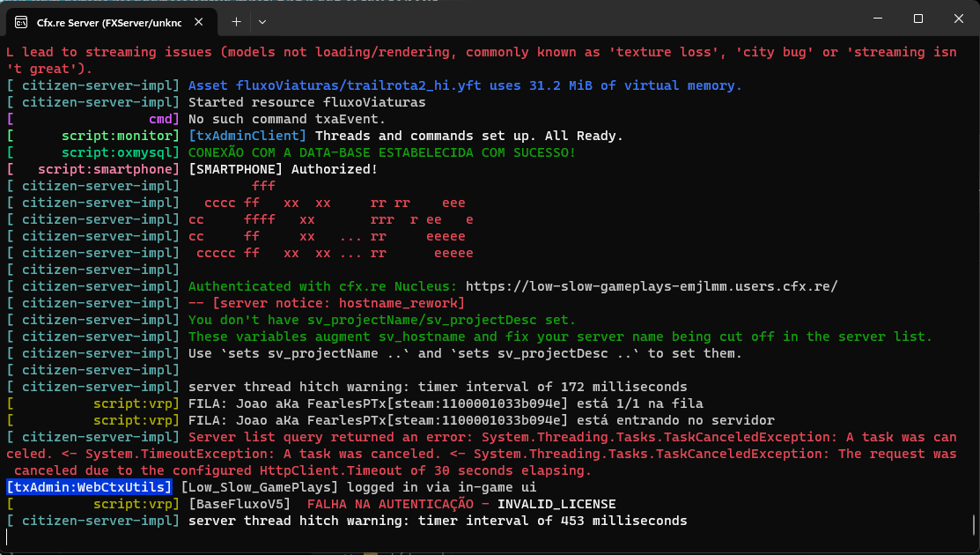This screenshot has width=980, height=555.
Task: Click 'FALHA NA AUTENTICAÇÃO' text
Action: 390,504
